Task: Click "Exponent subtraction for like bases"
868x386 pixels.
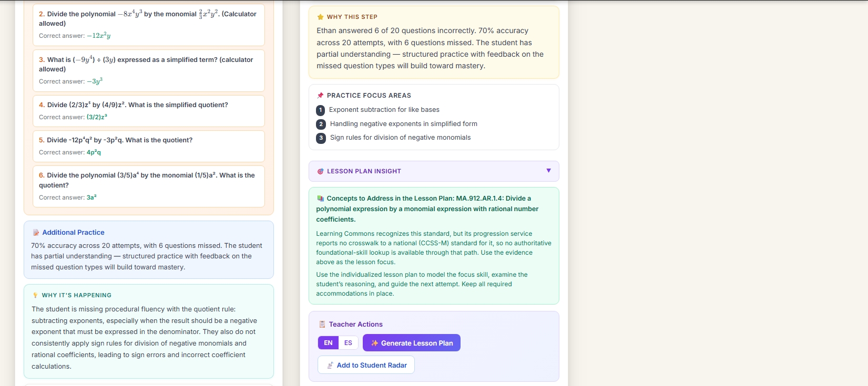Action: [x=384, y=110]
